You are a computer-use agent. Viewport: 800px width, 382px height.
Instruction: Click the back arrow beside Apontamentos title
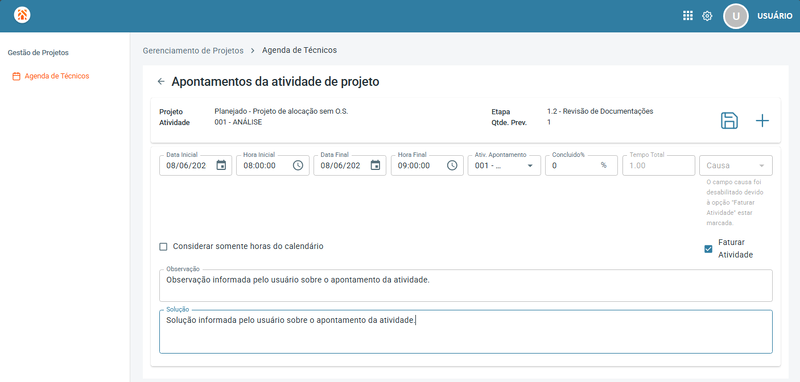[161, 82]
